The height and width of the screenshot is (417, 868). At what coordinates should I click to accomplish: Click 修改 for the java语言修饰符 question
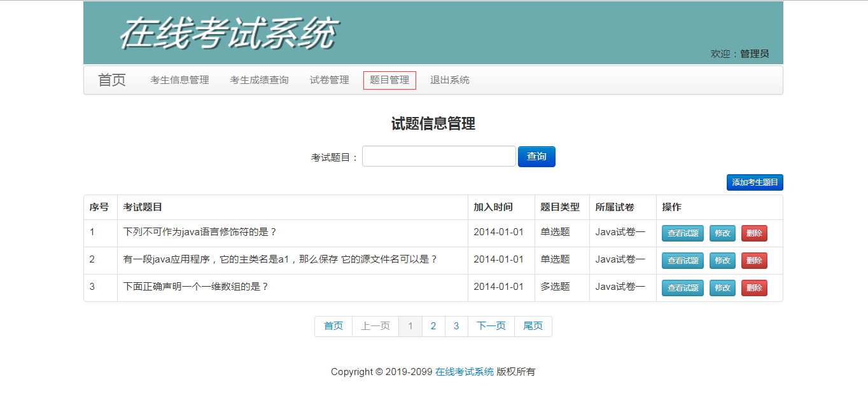(x=722, y=233)
